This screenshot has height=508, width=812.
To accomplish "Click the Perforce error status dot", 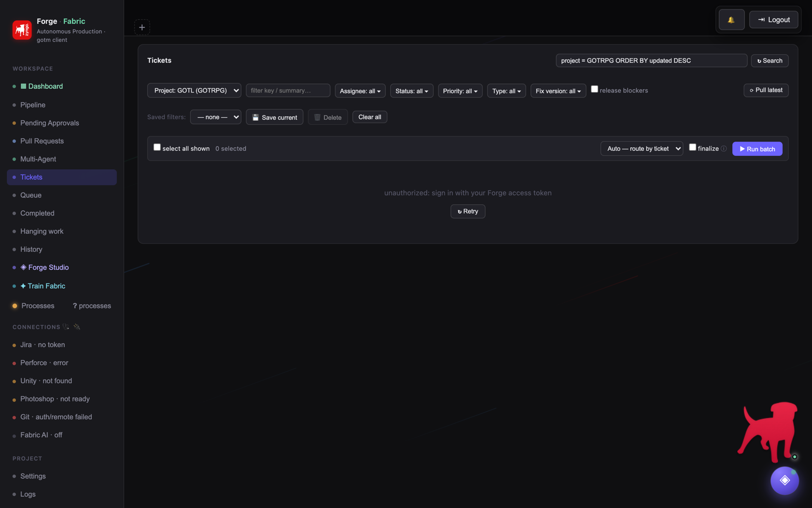I will [x=14, y=363].
